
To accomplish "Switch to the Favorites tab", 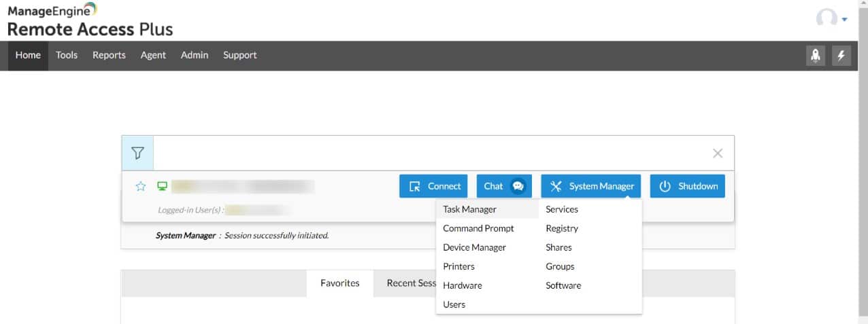I will (340, 283).
